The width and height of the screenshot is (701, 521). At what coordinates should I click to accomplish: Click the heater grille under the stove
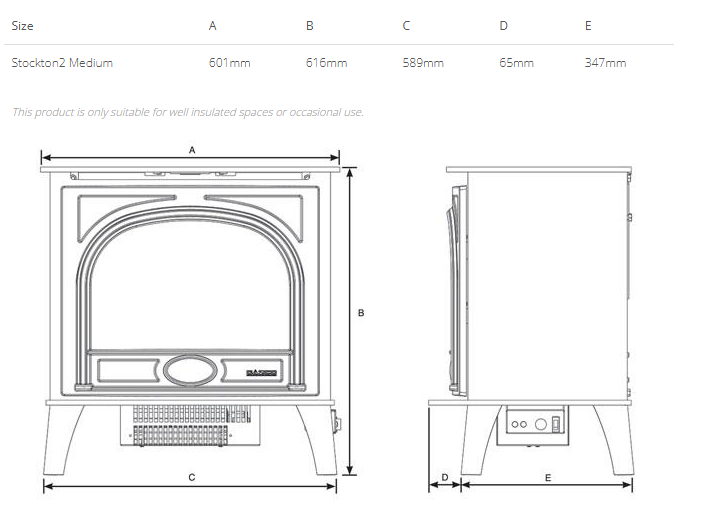(x=191, y=426)
